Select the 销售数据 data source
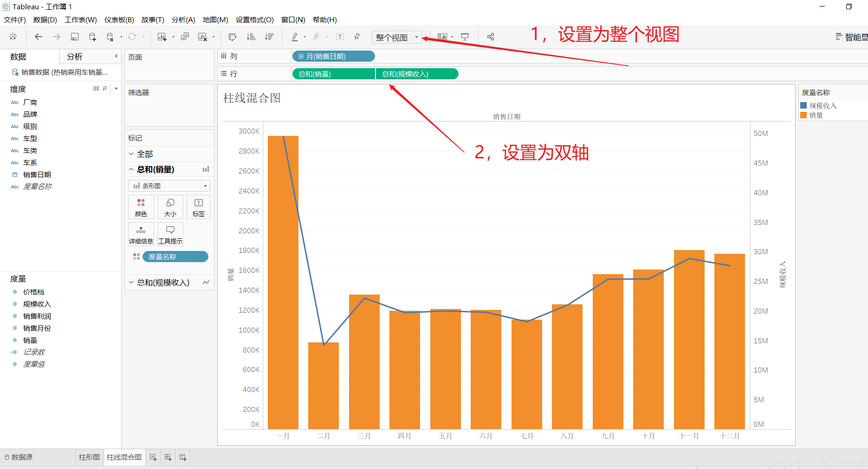Image resolution: width=868 pixels, height=469 pixels. [x=60, y=72]
